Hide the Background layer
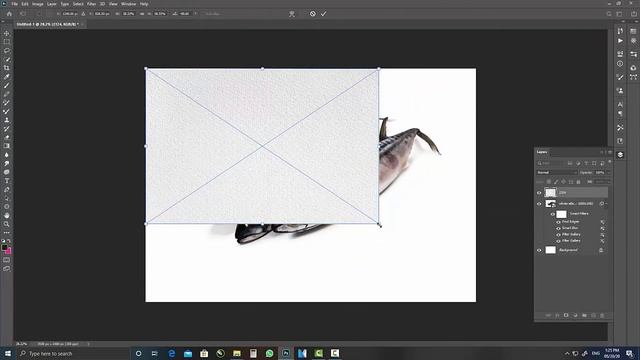This screenshot has height=360, width=640. coord(539,250)
